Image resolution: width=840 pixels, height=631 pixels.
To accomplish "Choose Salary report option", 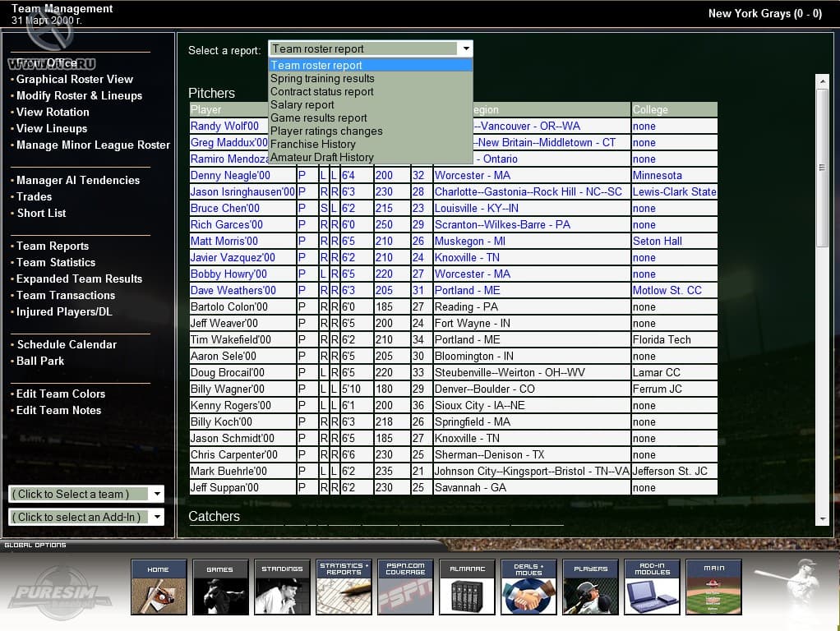I will [x=370, y=104].
